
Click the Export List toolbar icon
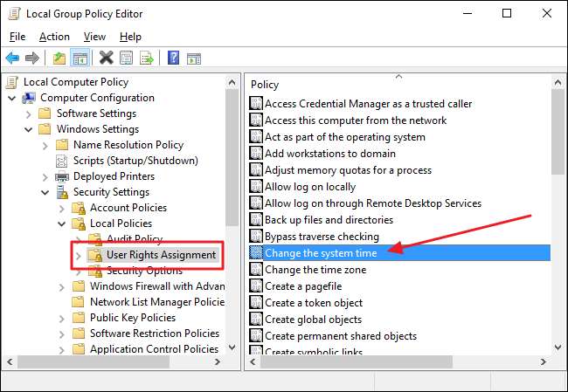tap(147, 58)
